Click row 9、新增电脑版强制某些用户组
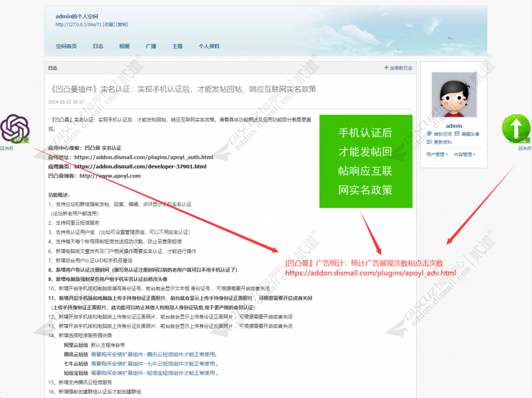Screen dimensions: 532x398 click(x=108, y=279)
